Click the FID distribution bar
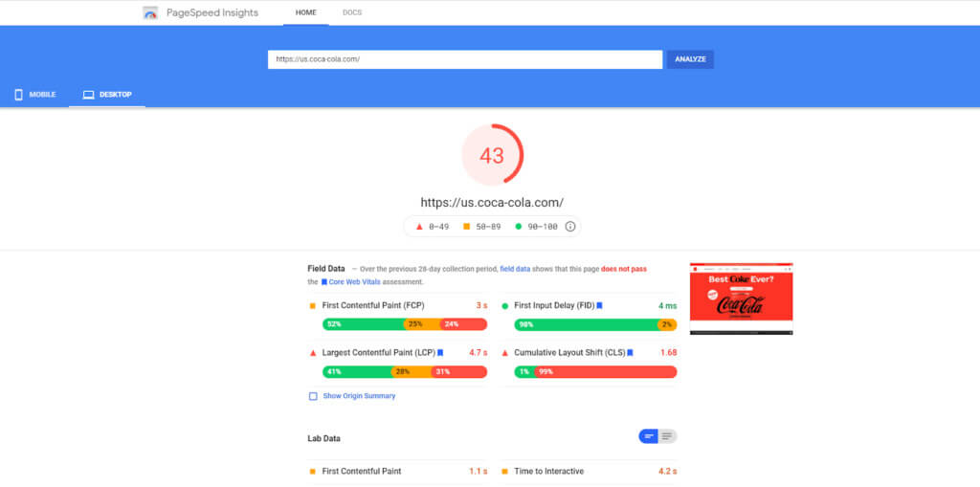The height and width of the screenshot is (487, 980). click(595, 324)
